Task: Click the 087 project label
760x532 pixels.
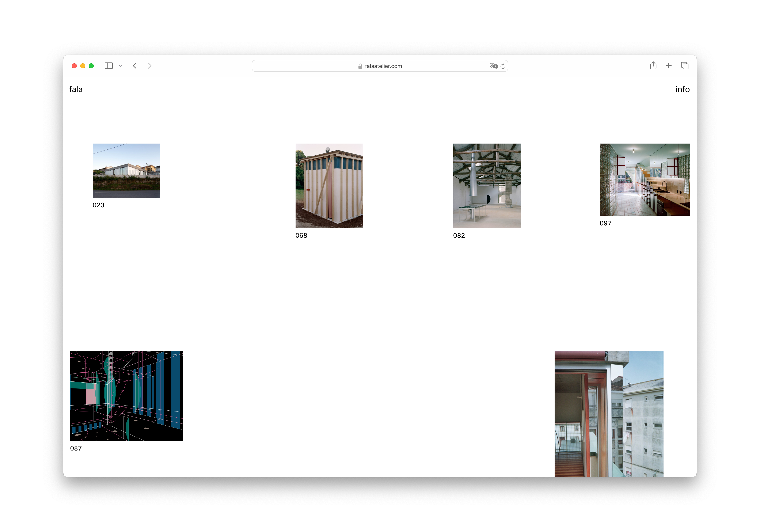Action: coord(76,448)
